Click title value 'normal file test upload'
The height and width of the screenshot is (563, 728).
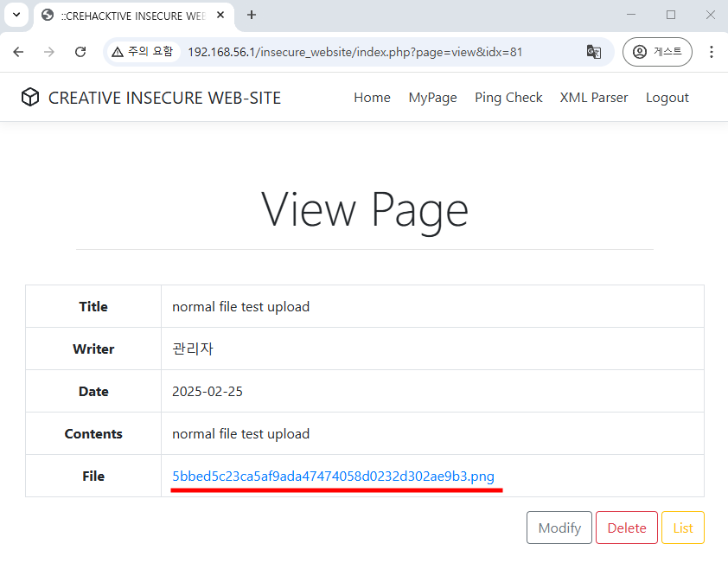tap(240, 307)
